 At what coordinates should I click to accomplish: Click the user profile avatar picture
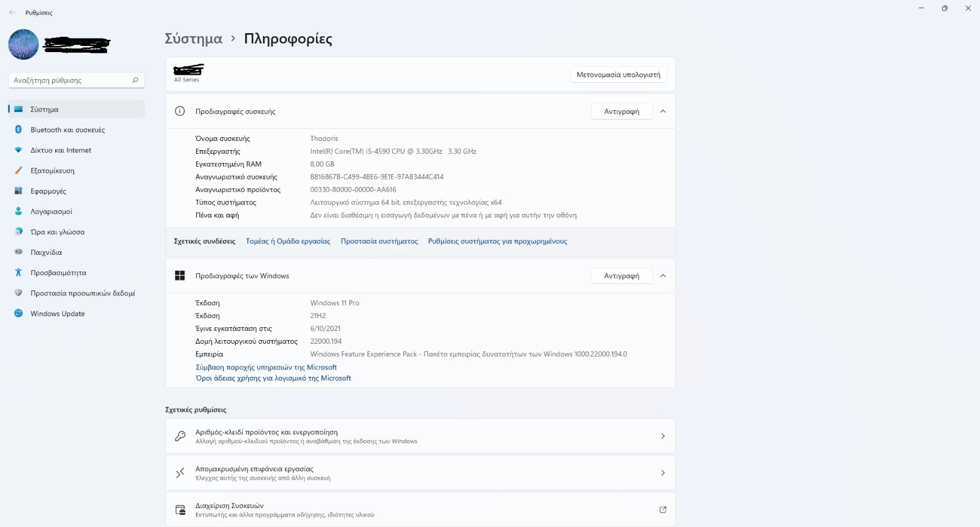click(x=23, y=44)
